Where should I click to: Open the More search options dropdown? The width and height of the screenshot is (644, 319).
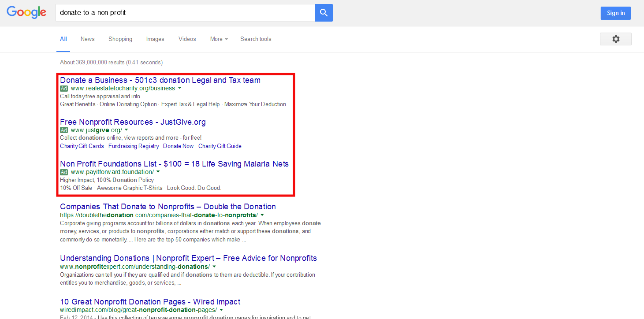pos(219,39)
